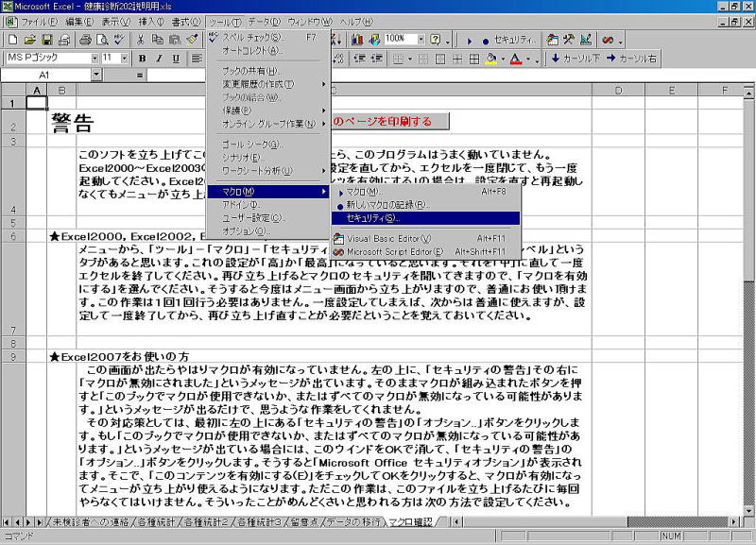
Task: Toggle Italic formatting
Action: [x=159, y=59]
